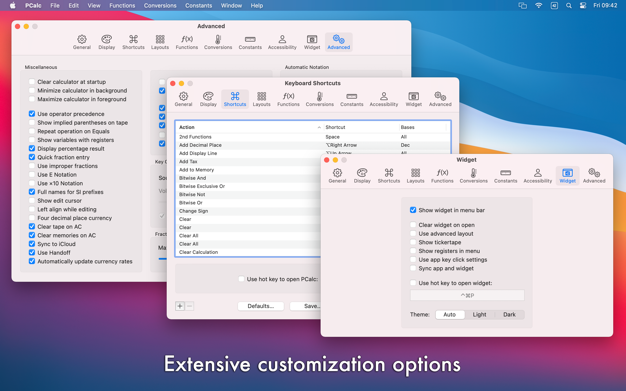
Task: Open Shortcuts pane in Advanced window
Action: [133, 42]
